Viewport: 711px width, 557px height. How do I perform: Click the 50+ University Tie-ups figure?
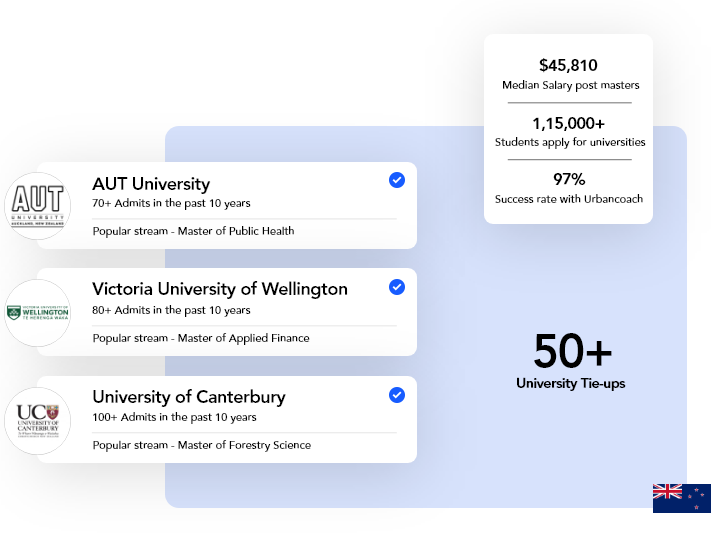point(571,361)
